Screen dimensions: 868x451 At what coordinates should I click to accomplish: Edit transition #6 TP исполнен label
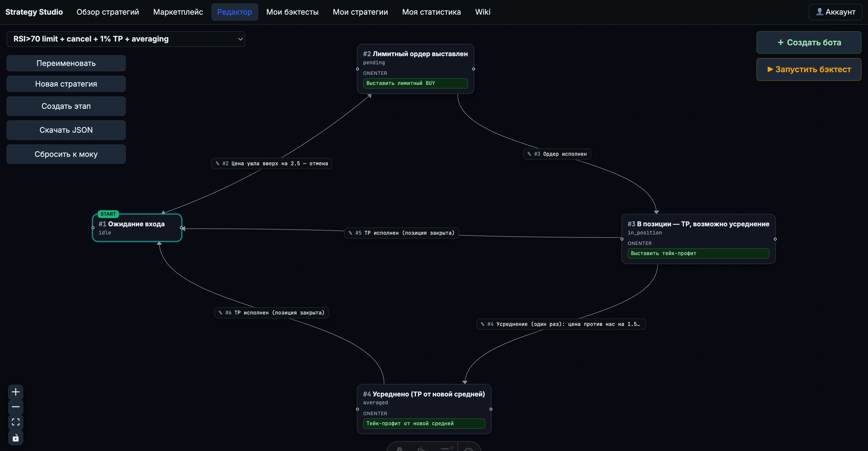coord(272,313)
